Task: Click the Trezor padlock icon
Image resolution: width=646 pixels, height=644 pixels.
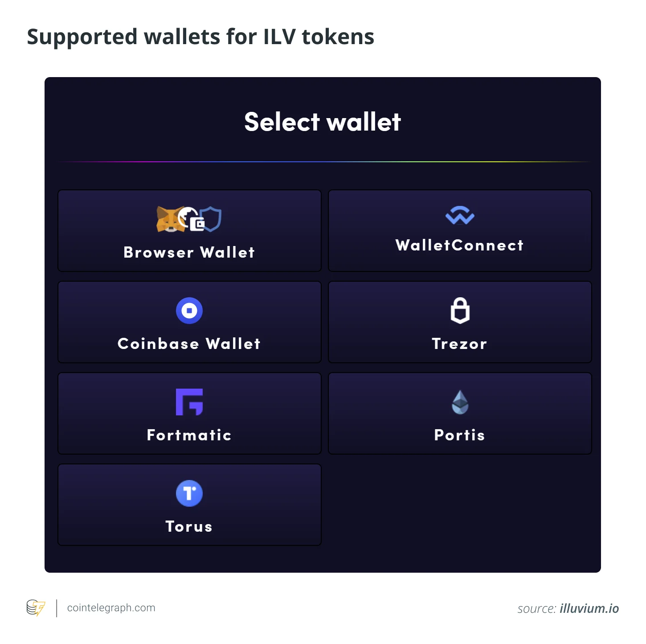Action: tap(460, 310)
